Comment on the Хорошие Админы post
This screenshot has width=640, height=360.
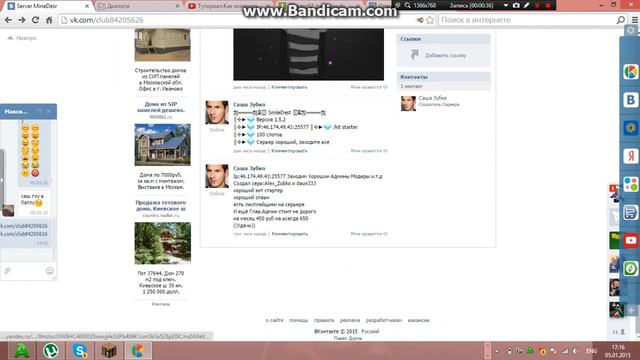(290, 234)
